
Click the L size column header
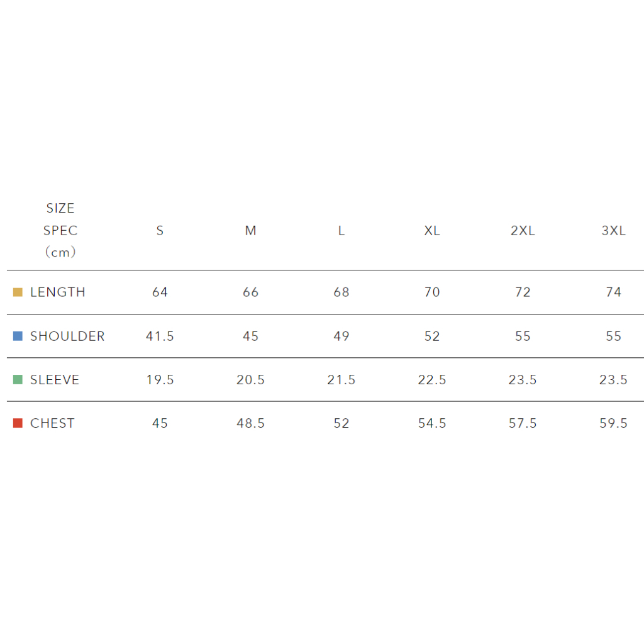click(341, 231)
